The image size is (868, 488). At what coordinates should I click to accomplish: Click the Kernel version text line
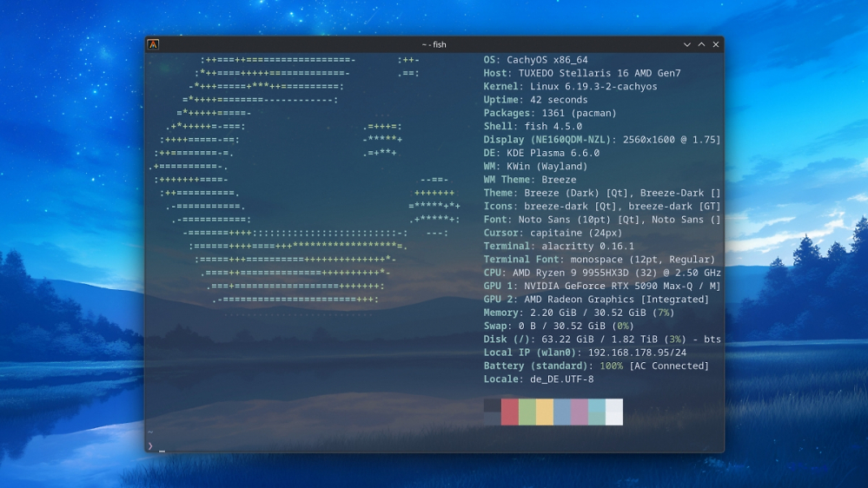pyautogui.click(x=570, y=86)
